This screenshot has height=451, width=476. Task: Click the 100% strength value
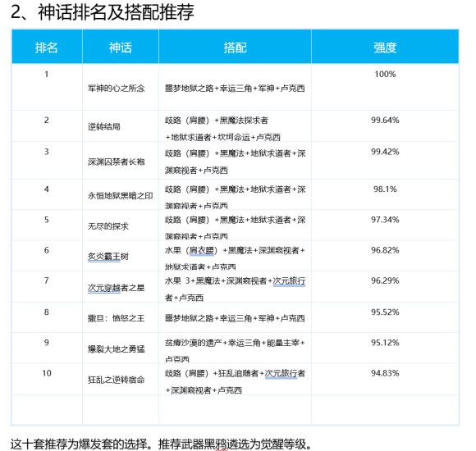tap(385, 74)
